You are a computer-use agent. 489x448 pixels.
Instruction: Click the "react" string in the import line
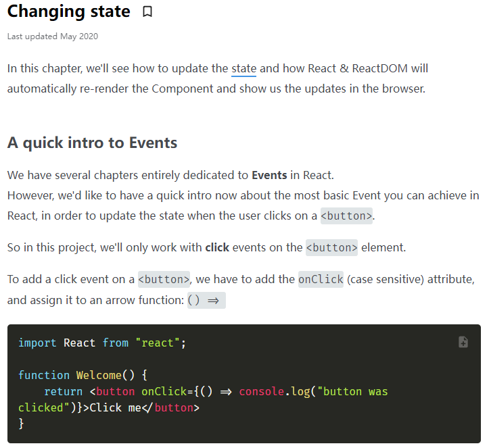[x=158, y=343]
